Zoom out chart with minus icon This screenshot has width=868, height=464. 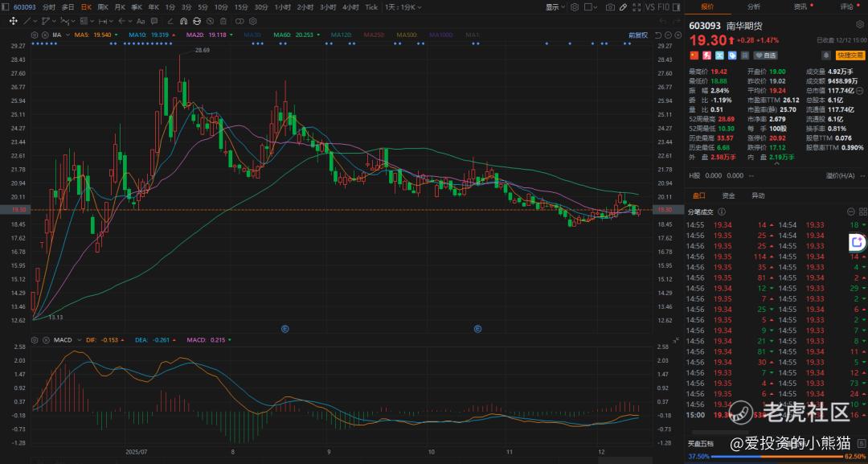click(668, 35)
